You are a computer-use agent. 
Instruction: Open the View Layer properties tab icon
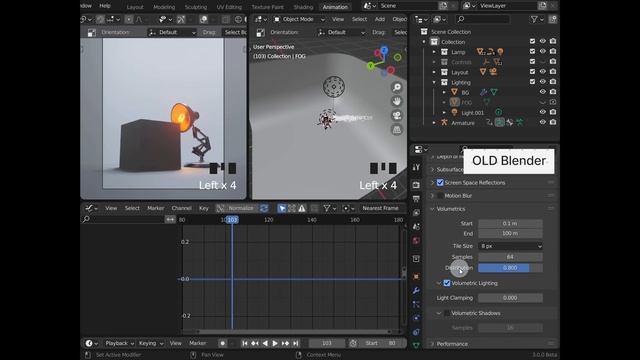tap(416, 213)
